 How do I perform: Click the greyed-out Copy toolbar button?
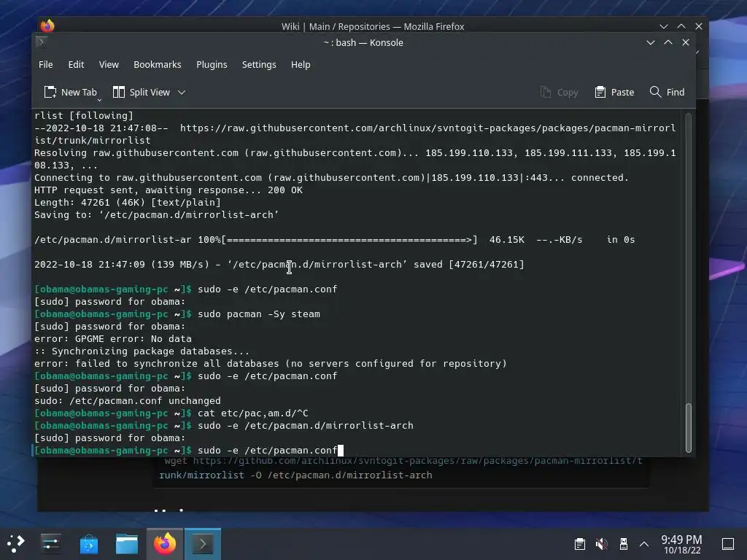(559, 92)
